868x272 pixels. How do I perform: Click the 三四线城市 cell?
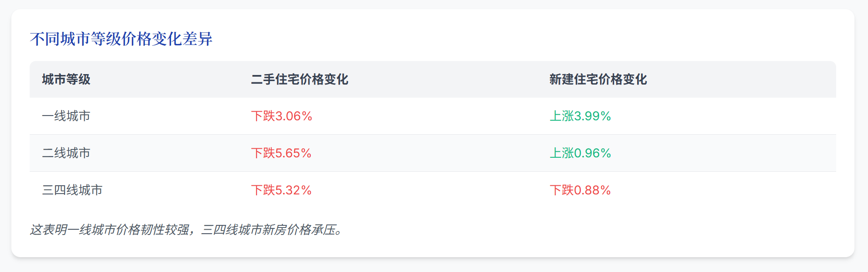click(72, 190)
